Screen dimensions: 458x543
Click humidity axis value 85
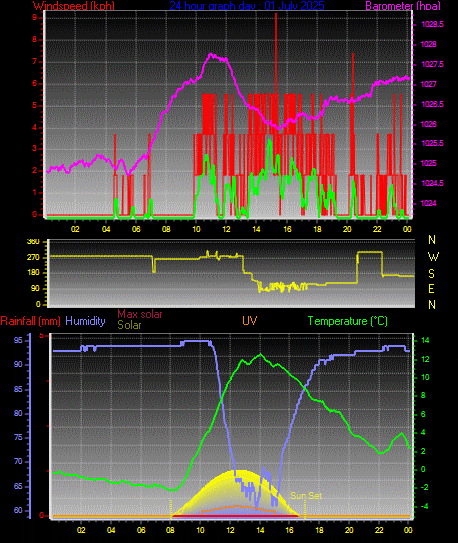pyautogui.click(x=18, y=390)
